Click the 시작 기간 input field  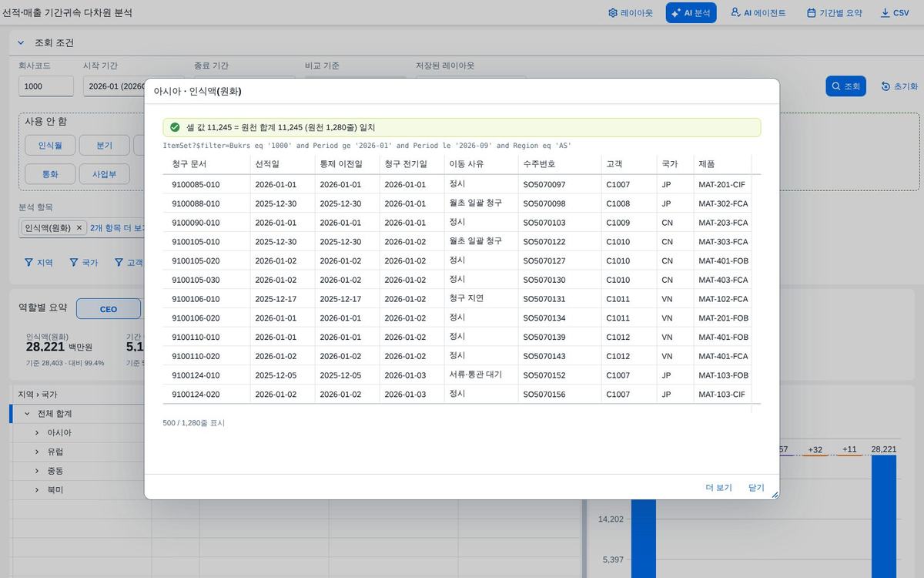[x=114, y=86]
